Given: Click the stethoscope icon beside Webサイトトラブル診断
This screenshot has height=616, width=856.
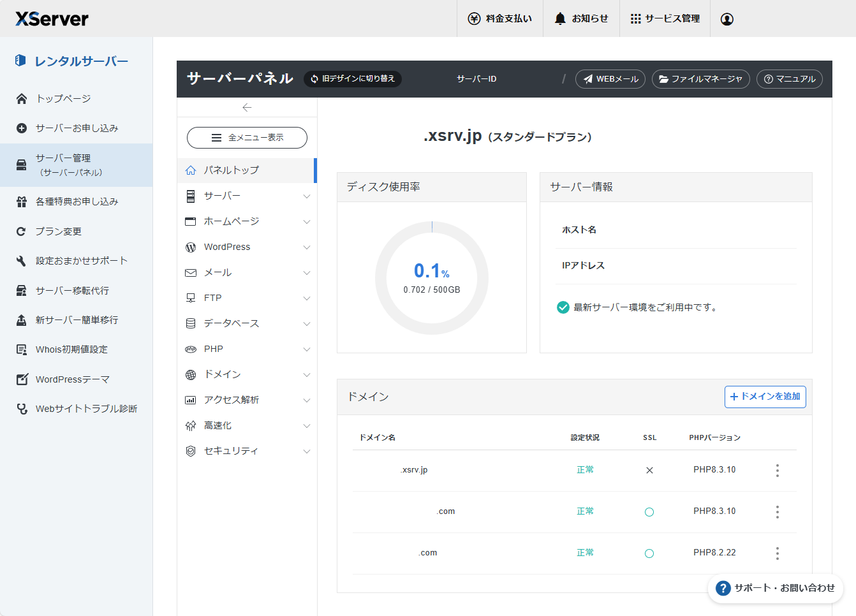Looking at the screenshot, I should pyautogui.click(x=22, y=409).
